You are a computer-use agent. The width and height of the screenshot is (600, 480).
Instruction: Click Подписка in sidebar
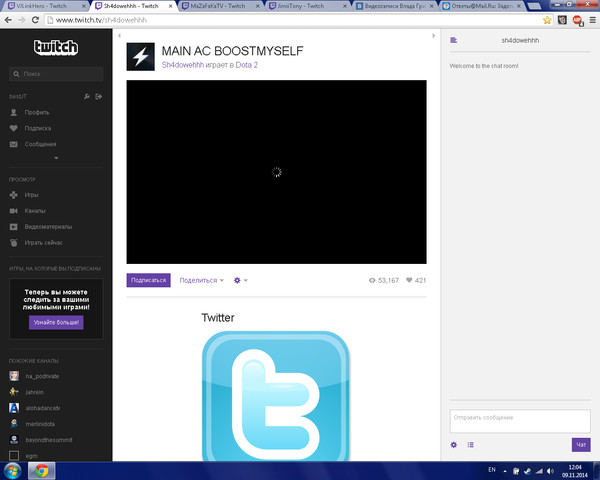click(38, 128)
